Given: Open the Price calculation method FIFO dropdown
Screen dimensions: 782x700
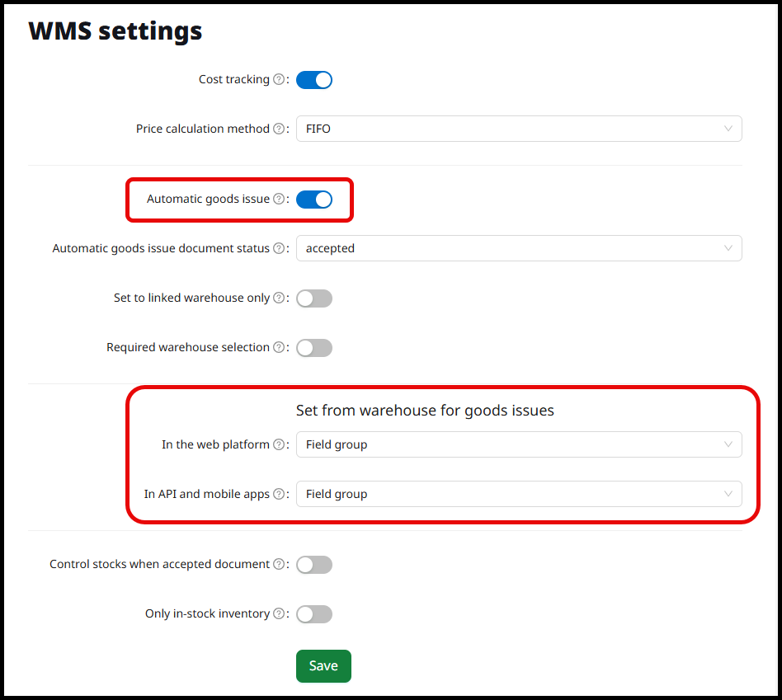Looking at the screenshot, I should coord(518,129).
